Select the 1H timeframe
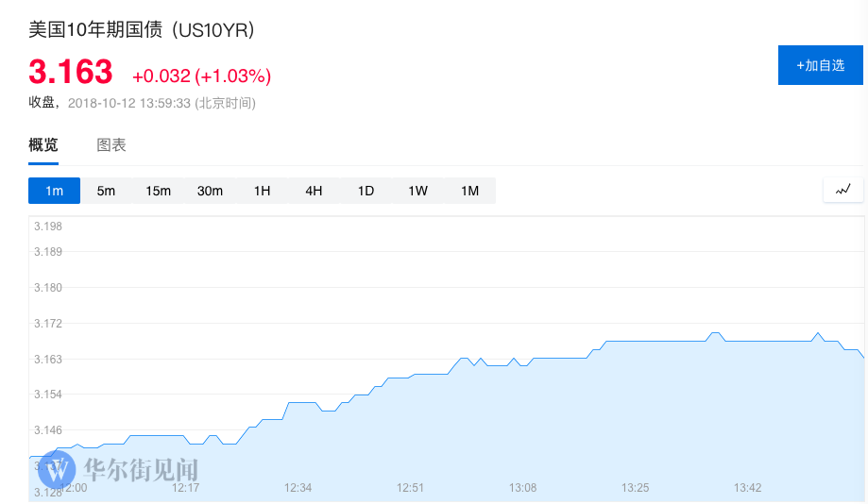Image resolution: width=868 pixels, height=504 pixels. 262,191
